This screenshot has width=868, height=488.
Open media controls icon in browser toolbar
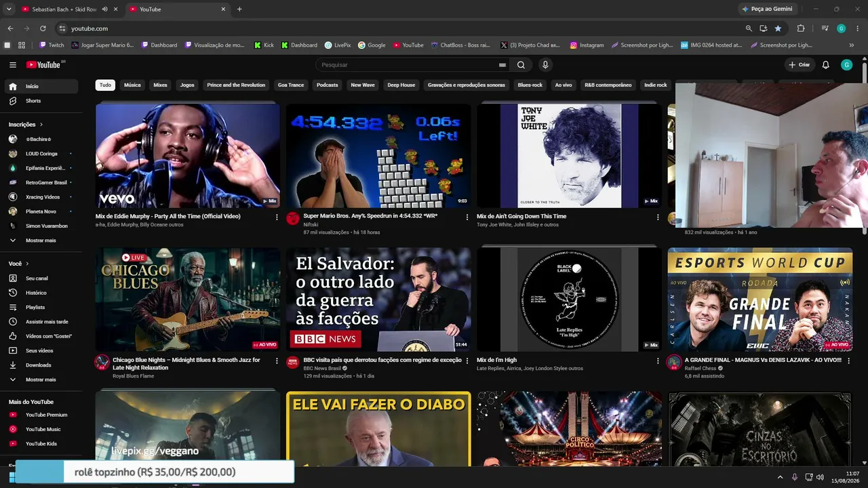[825, 28]
